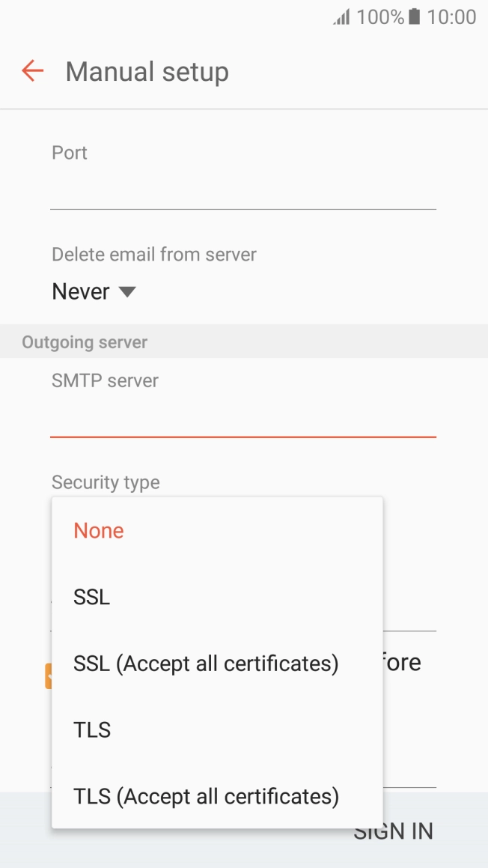The image size is (488, 868).
Task: Tap the signal strength icon
Action: pyautogui.click(x=341, y=17)
